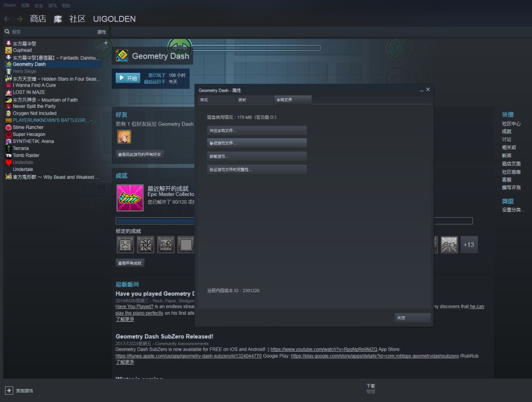Screen dimensions: 532x402
Task: Select Cuphead in the library list
Action: (x=22, y=50)
